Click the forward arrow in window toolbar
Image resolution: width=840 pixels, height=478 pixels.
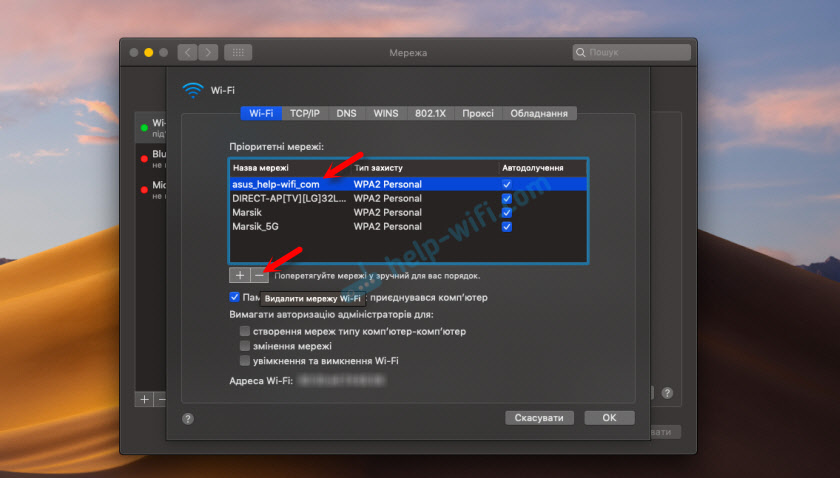(x=208, y=52)
